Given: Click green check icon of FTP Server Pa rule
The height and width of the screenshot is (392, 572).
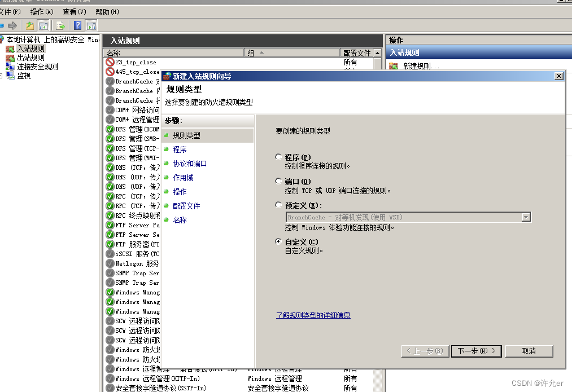Looking at the screenshot, I should [x=110, y=225].
